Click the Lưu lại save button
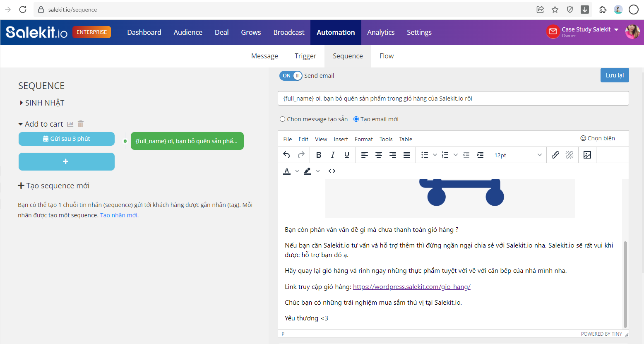Viewport: 644px width, 344px height. coord(615,75)
